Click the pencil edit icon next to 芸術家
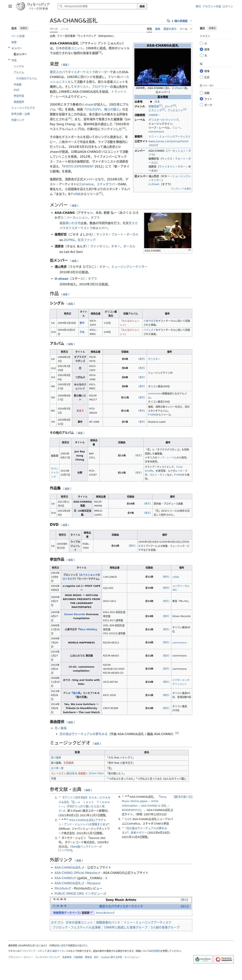Viewport: 242px width, 980px height. pos(91,912)
